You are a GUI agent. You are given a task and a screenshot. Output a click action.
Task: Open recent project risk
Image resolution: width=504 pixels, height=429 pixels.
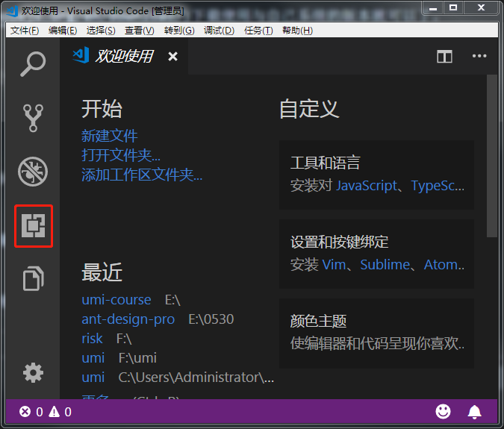[92, 339]
